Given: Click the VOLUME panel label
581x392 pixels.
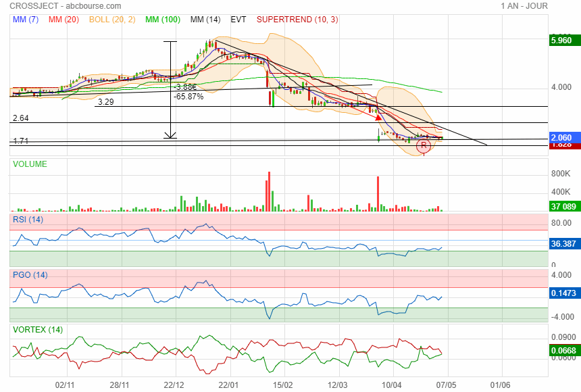Looking at the screenshot, I should pos(30,164).
